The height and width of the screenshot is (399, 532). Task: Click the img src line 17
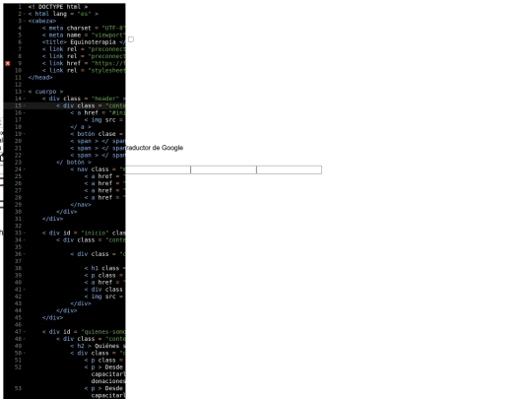pos(104,120)
